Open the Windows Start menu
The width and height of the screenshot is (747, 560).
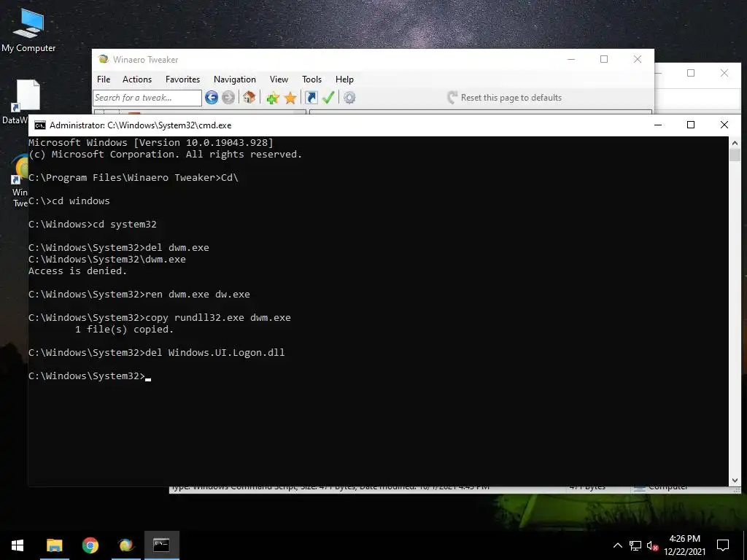18,545
